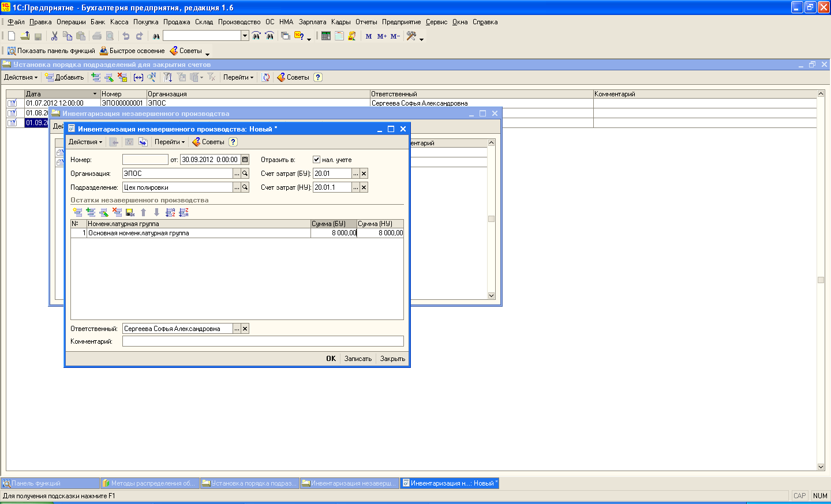
Task: Open the Перейти dropdown in the list toolbar
Action: click(238, 77)
